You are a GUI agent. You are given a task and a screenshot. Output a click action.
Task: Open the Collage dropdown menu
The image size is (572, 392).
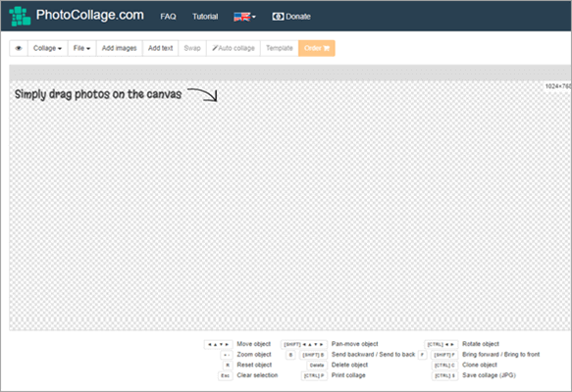47,48
